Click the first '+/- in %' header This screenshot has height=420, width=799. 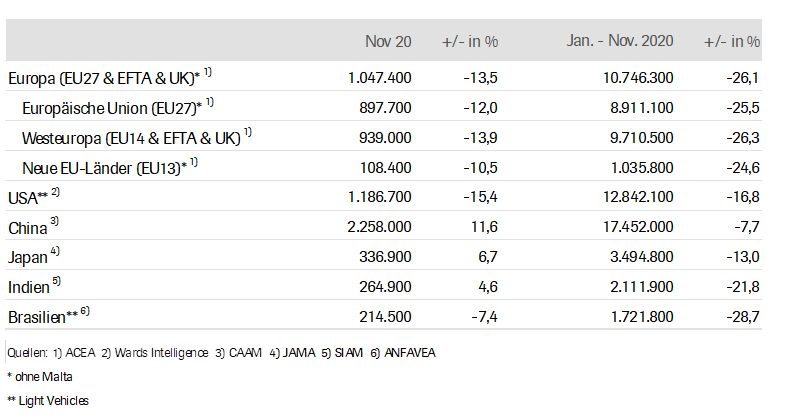point(470,42)
